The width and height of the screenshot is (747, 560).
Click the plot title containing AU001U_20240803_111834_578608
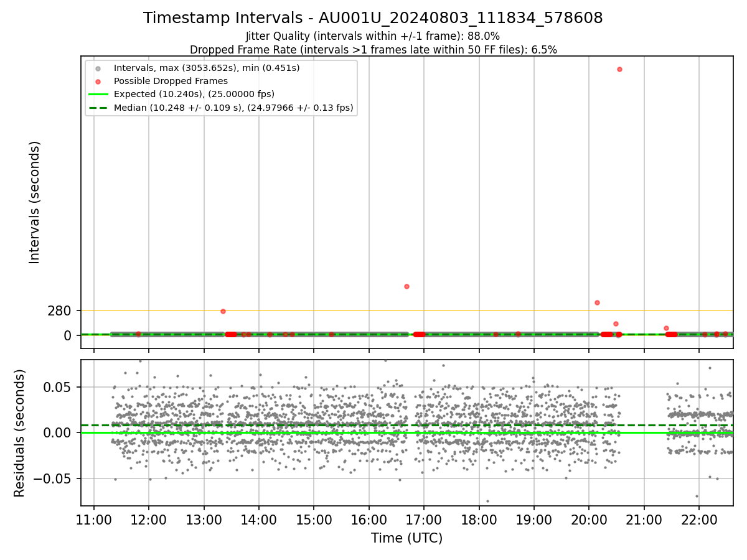tap(373, 18)
